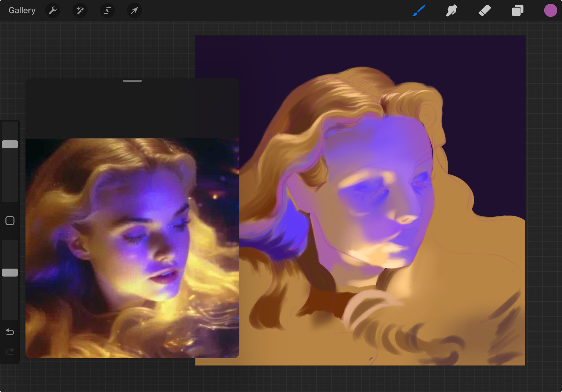The height and width of the screenshot is (392, 562).
Task: Open the Adjustments magic wand menu
Action: 80,11
